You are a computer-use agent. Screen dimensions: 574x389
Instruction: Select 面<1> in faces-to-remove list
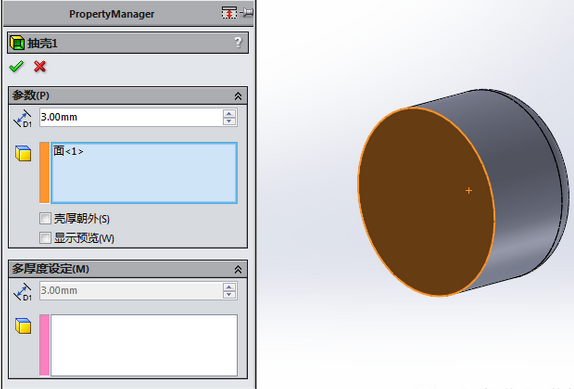(68, 151)
